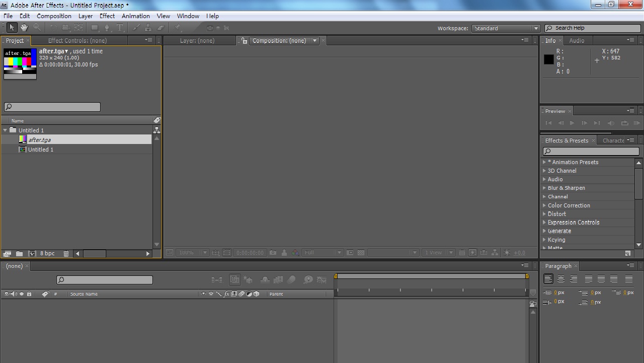Select the Horizontal Type tool
Screen dimensions: 644x363
[x=120, y=28]
